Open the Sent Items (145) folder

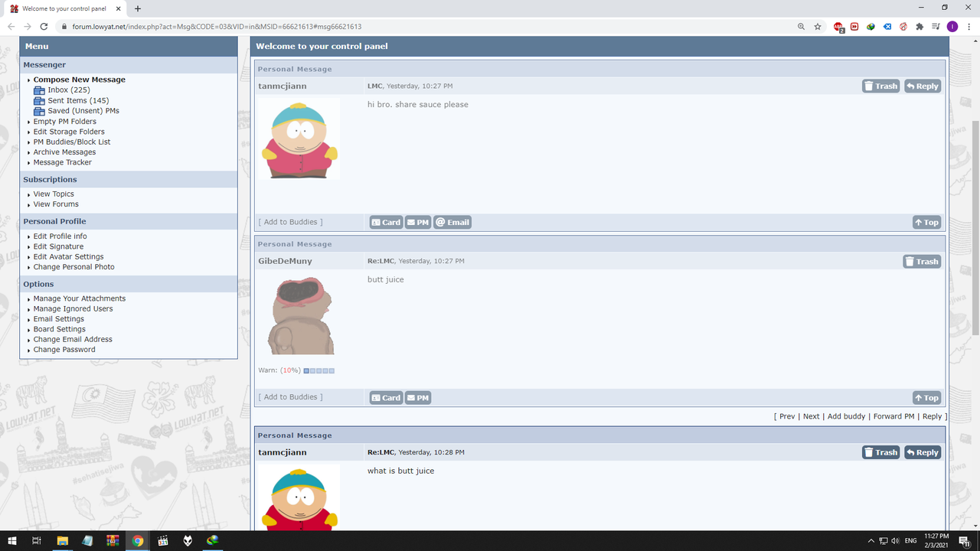[78, 100]
